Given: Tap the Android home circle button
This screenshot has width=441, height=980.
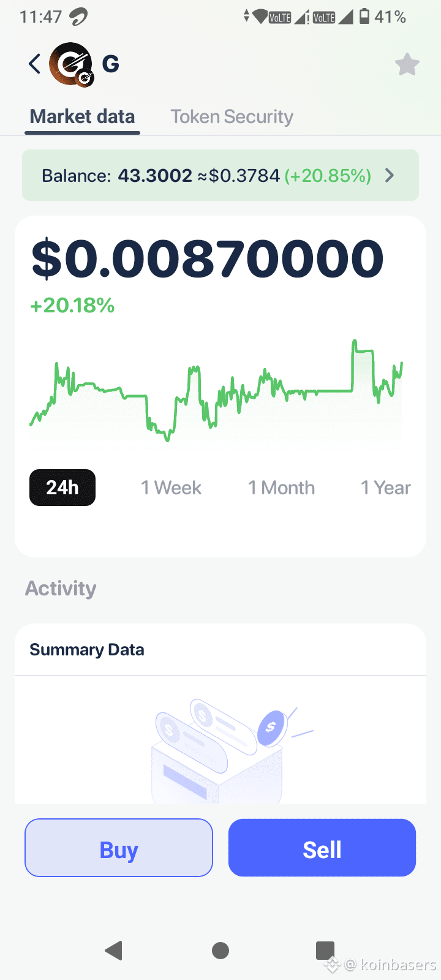Looking at the screenshot, I should tap(221, 950).
